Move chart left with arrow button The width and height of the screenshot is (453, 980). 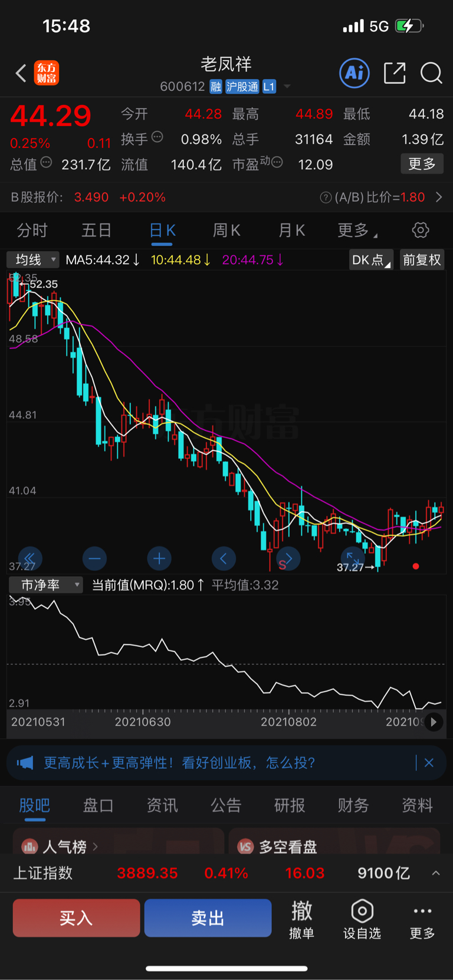[224, 558]
